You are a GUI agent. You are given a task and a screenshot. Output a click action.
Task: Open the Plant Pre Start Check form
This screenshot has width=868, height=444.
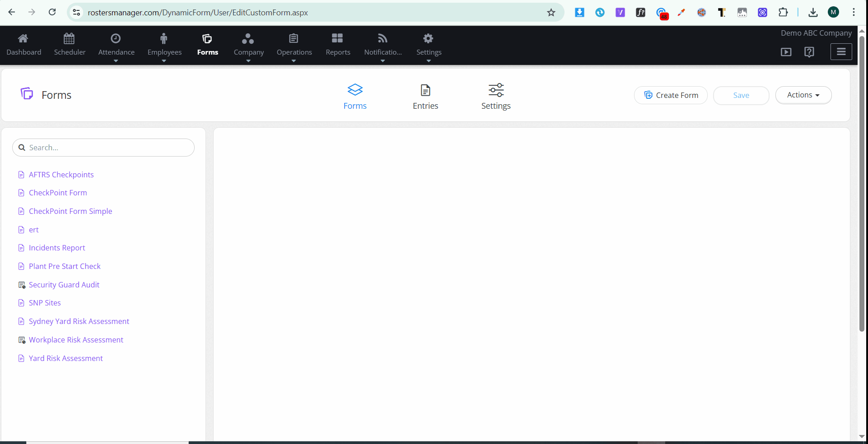(65, 266)
